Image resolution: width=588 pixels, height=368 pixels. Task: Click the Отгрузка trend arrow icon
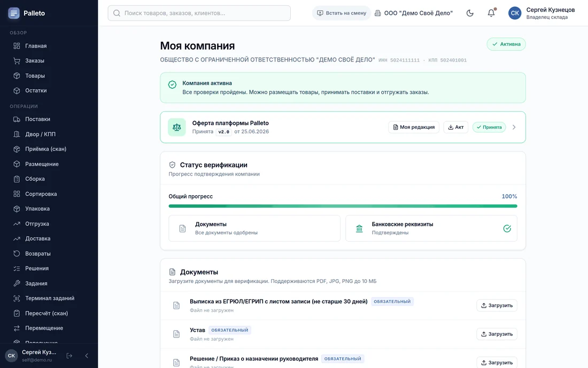tap(17, 224)
